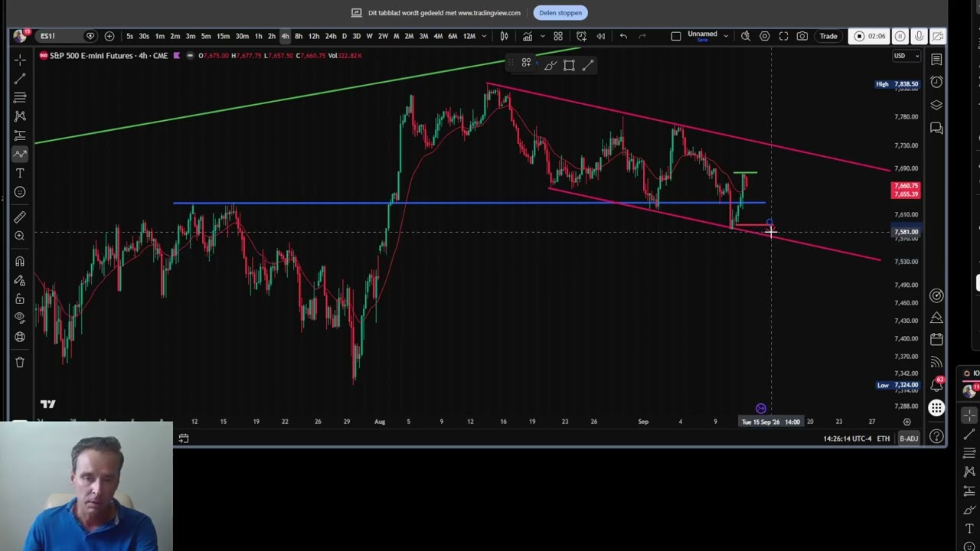
Task: Select the D daily timeframe
Action: click(344, 36)
